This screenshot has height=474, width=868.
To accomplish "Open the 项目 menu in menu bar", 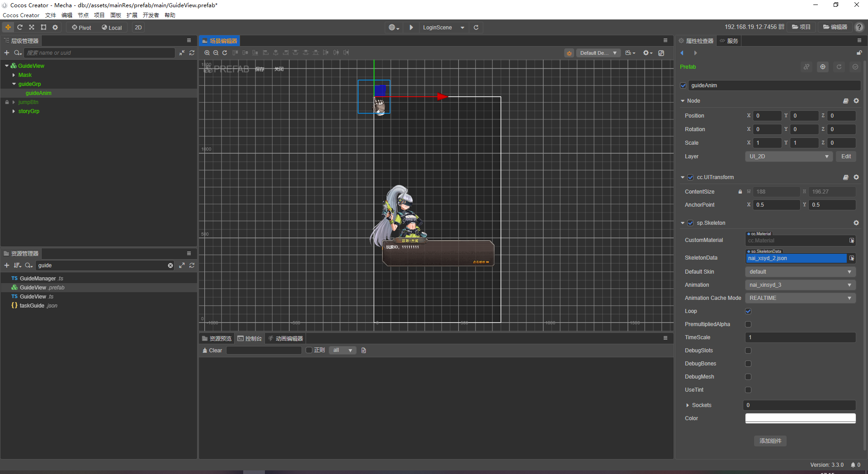I will tap(99, 15).
